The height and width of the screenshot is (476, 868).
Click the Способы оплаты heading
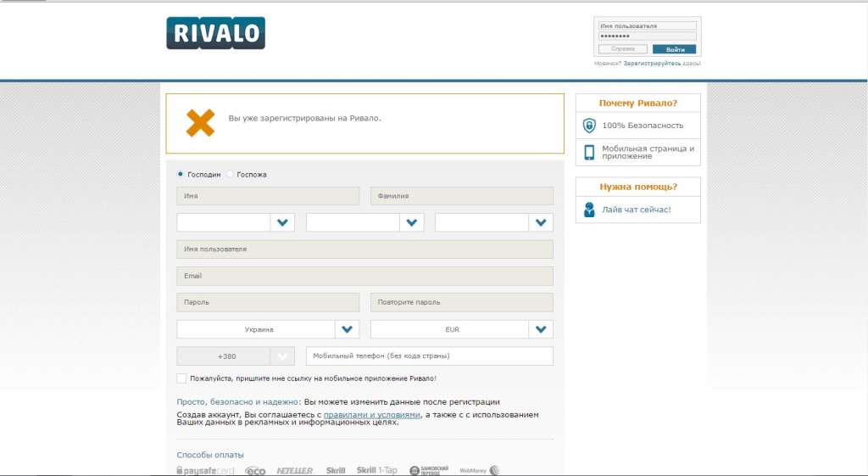coord(210,455)
